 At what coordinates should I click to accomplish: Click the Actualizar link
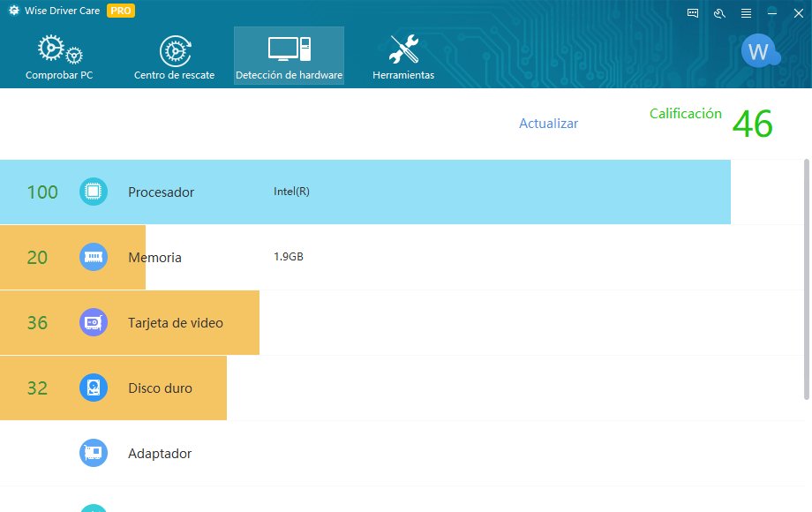(x=547, y=124)
